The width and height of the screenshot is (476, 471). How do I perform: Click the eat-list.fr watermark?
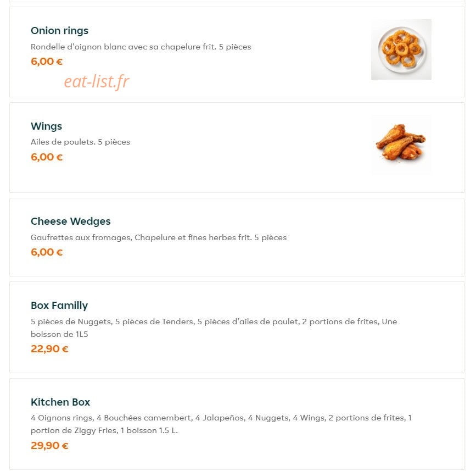97,81
